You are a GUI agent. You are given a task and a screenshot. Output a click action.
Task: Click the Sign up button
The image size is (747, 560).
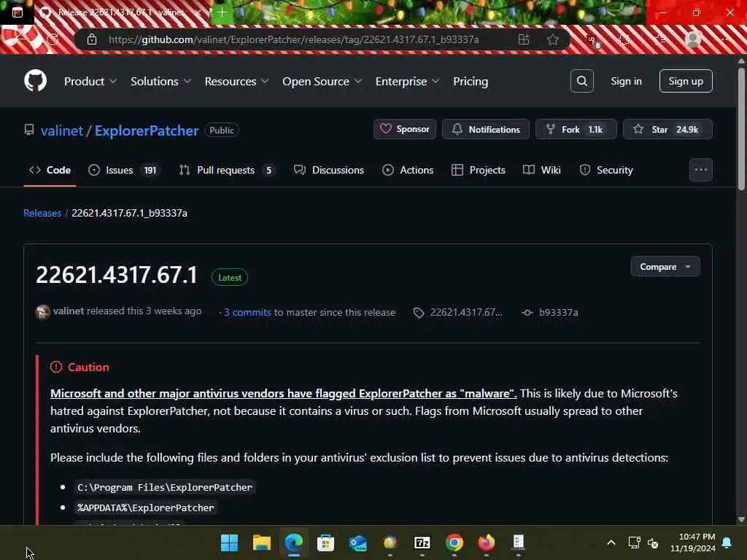click(686, 81)
